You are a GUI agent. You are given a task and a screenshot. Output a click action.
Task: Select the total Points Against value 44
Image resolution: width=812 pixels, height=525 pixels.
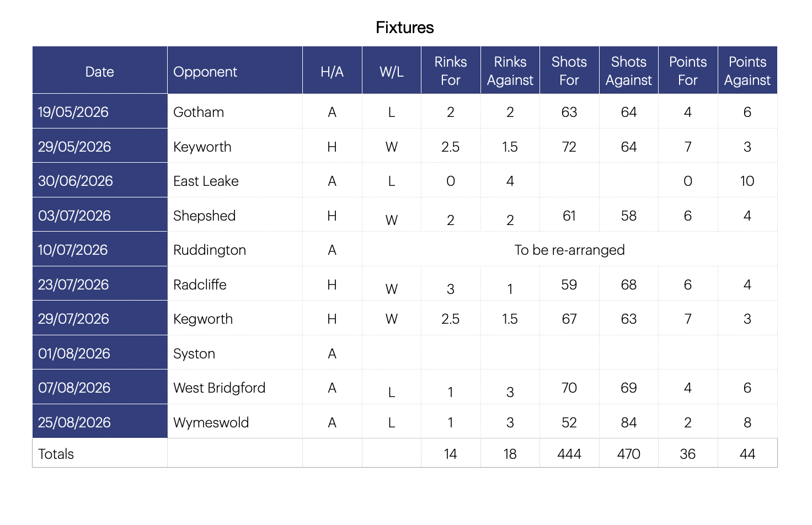747,453
